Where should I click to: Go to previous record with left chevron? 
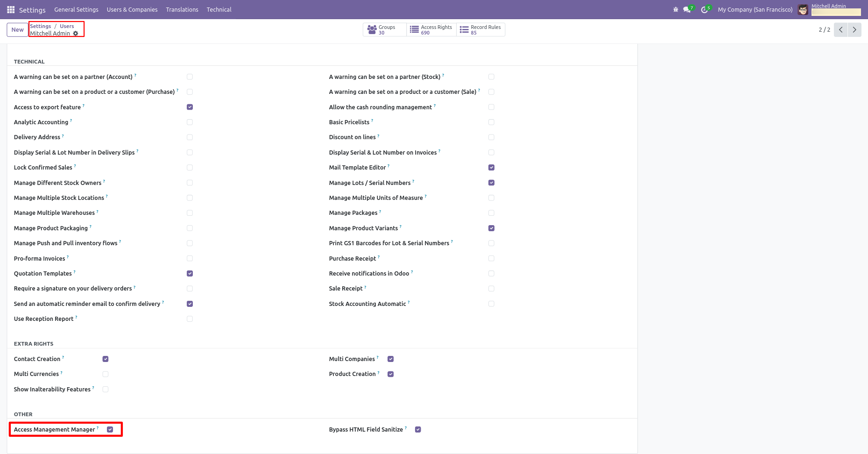(x=840, y=29)
